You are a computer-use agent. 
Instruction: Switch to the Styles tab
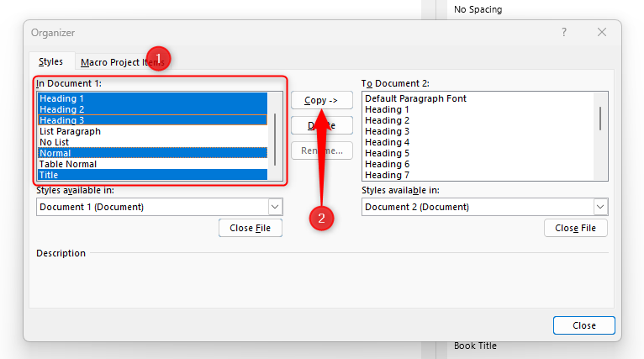coord(50,62)
